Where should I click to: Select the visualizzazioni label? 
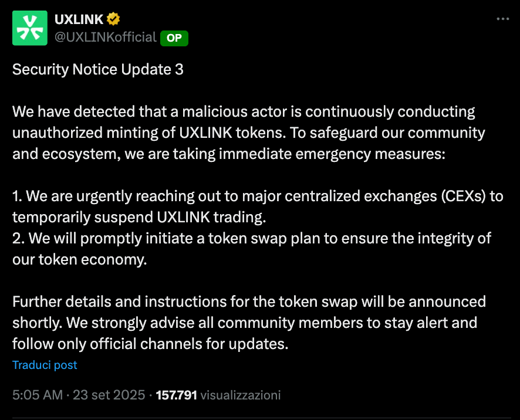tap(241, 395)
